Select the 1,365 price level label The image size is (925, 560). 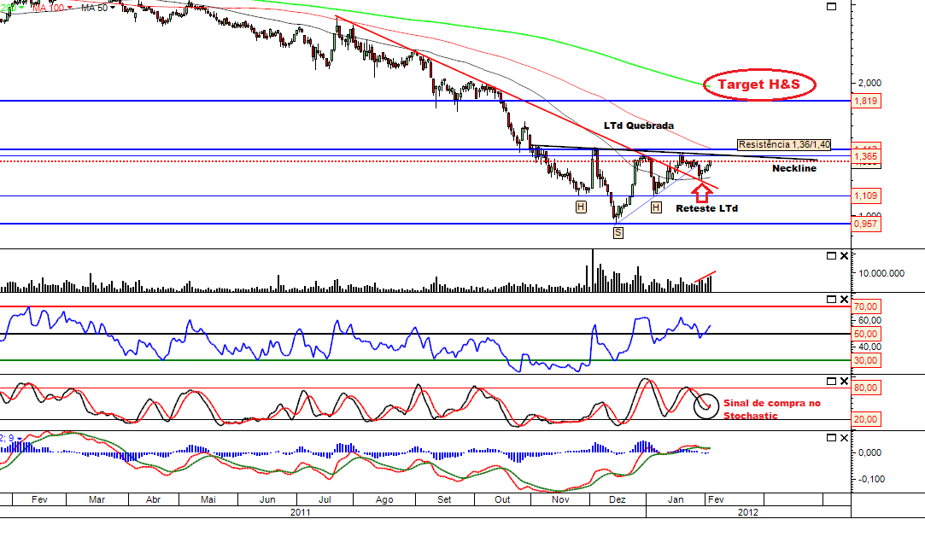click(x=866, y=156)
